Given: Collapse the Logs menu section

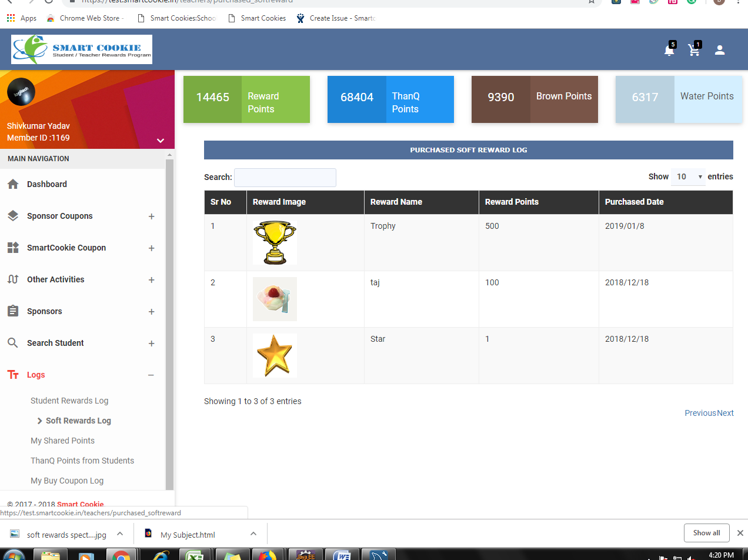Looking at the screenshot, I should [151, 375].
